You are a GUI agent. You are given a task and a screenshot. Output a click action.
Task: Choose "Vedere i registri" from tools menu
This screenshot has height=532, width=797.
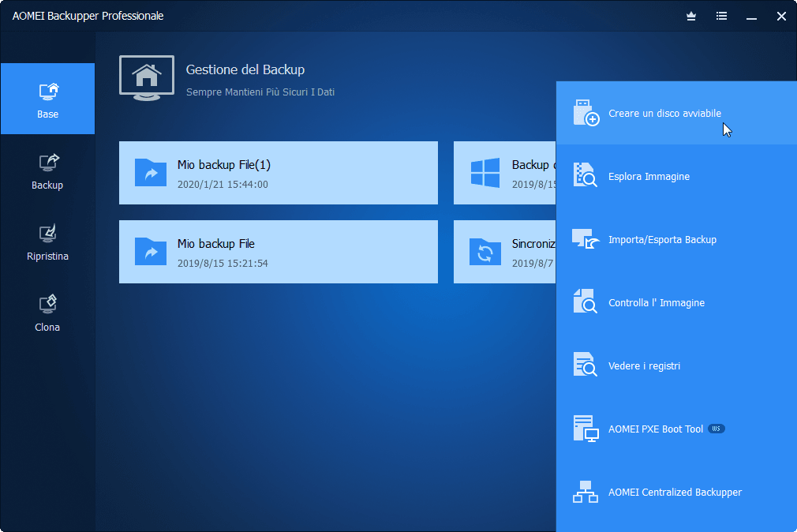[644, 366]
